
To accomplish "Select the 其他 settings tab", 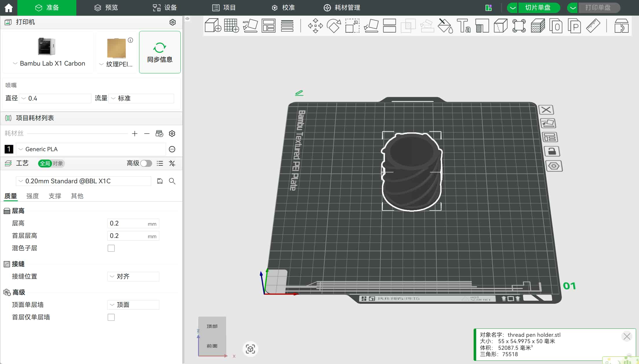I will coord(77,196).
